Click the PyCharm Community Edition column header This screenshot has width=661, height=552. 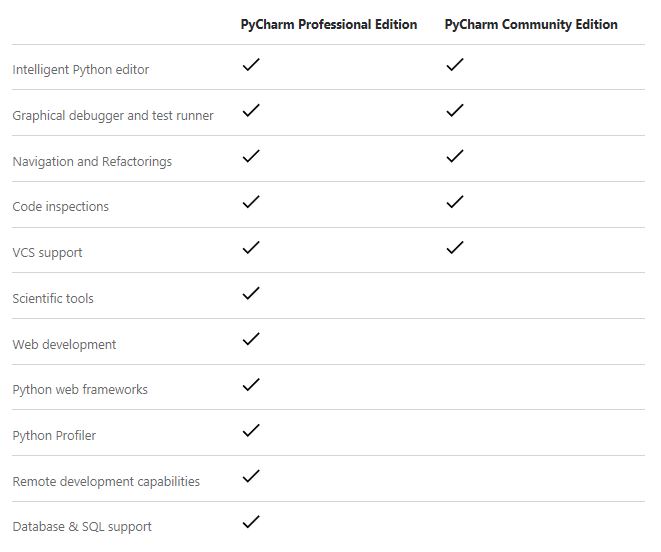[x=531, y=24]
